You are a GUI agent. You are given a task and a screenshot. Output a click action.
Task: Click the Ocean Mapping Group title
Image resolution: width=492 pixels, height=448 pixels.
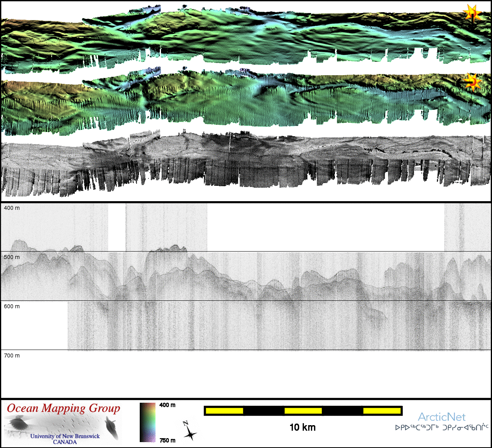click(63, 408)
